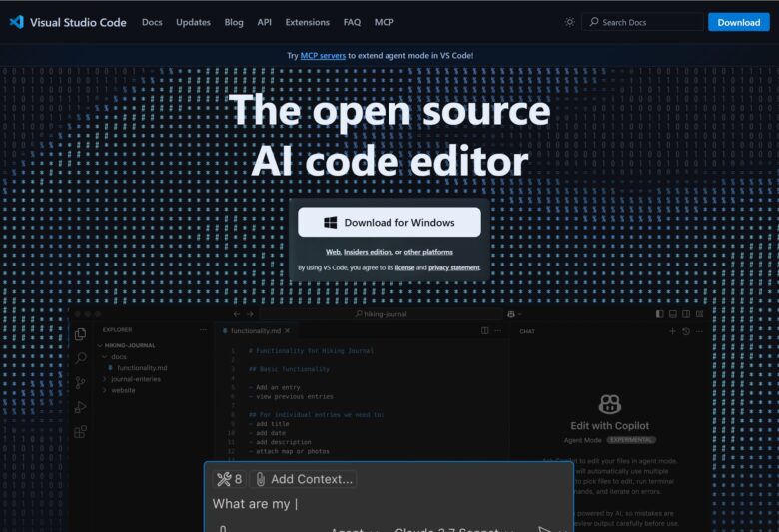Click code line '- view previous entries'
The width and height of the screenshot is (779, 532).
pyautogui.click(x=294, y=397)
